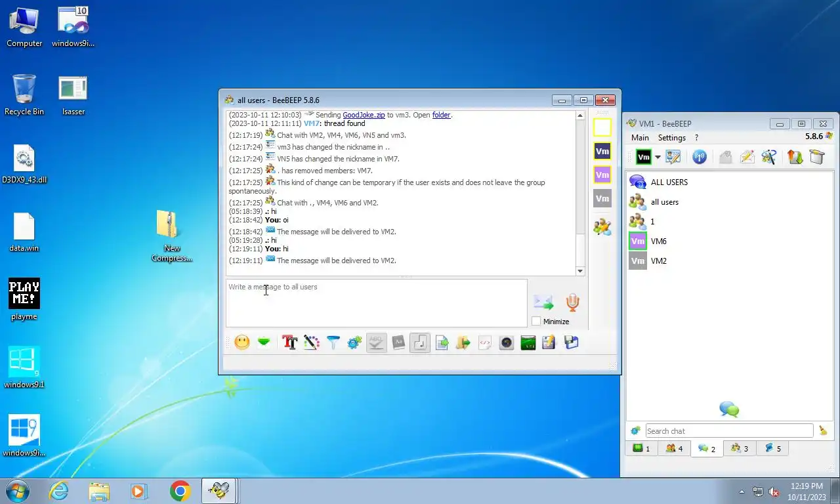Choose chat font color pencil icon
The image size is (840, 504).
[311, 343]
